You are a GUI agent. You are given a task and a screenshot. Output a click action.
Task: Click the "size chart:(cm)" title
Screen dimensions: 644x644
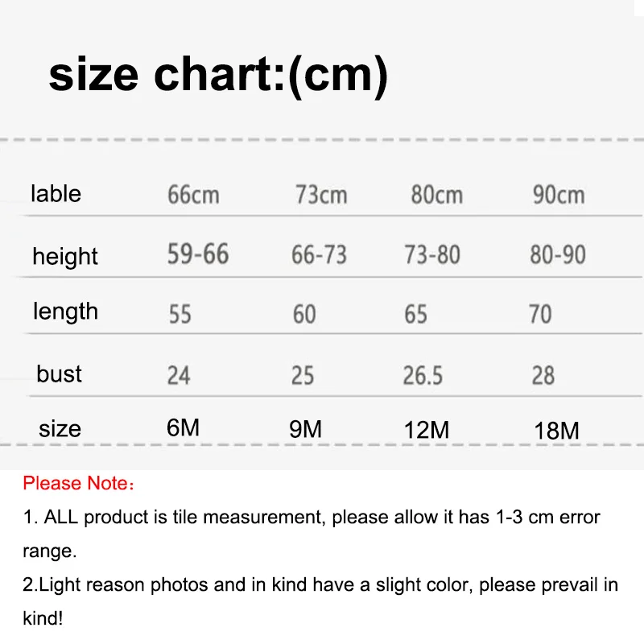pos(218,75)
